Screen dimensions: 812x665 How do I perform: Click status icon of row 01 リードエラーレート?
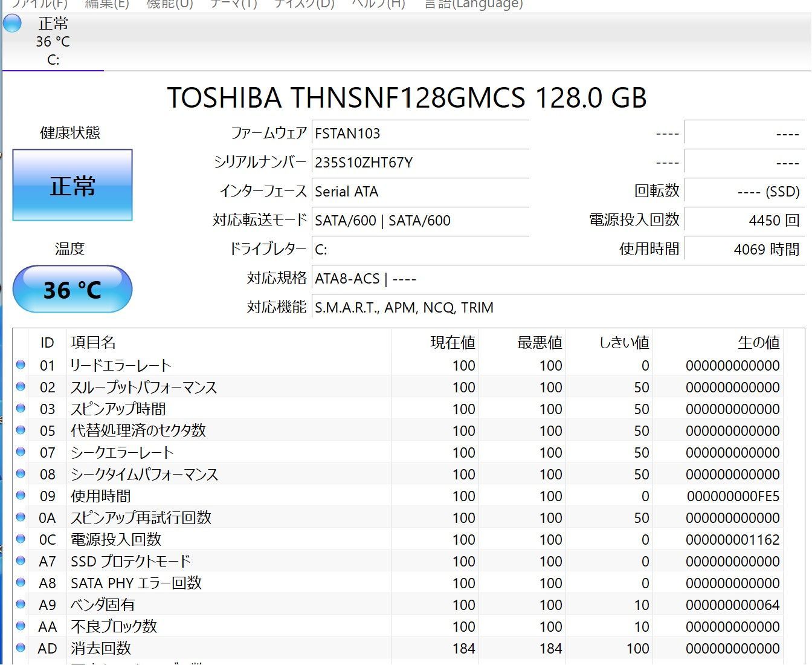(x=21, y=365)
